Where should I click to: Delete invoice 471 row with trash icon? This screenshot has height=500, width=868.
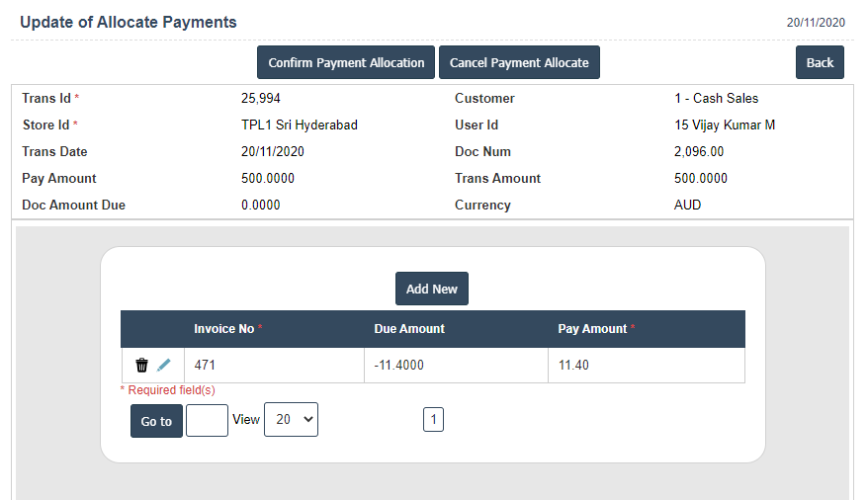141,366
